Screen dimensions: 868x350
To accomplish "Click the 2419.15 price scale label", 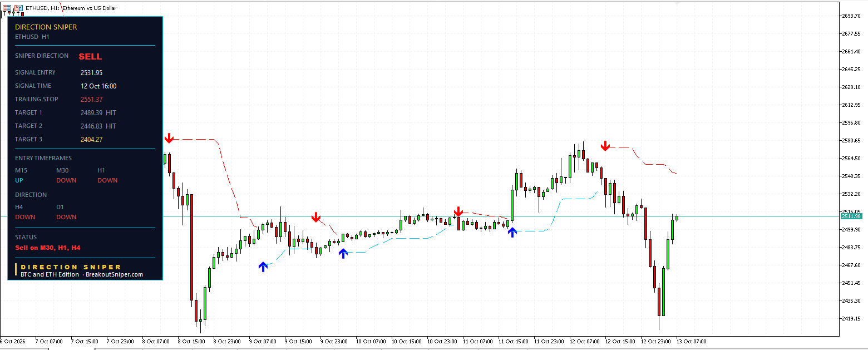I will tap(852, 318).
